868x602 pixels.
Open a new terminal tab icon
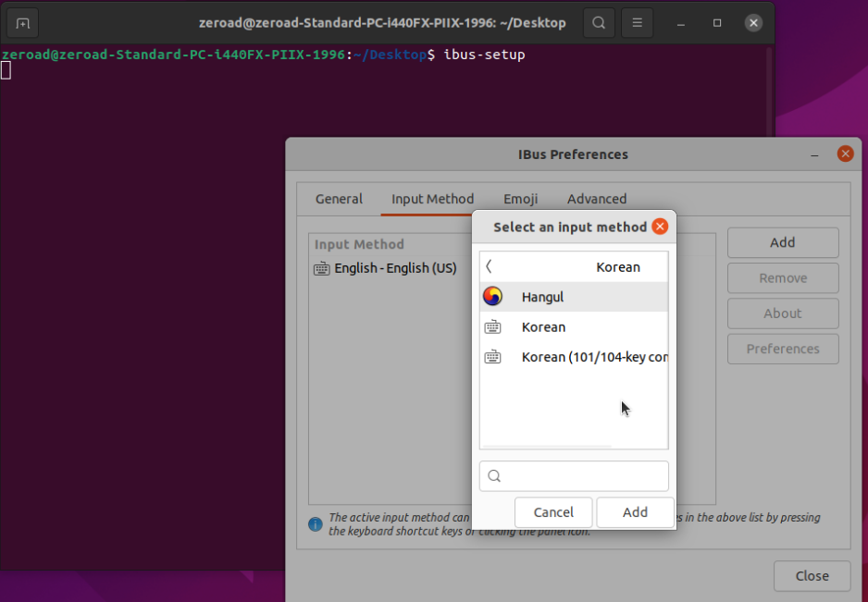23,23
